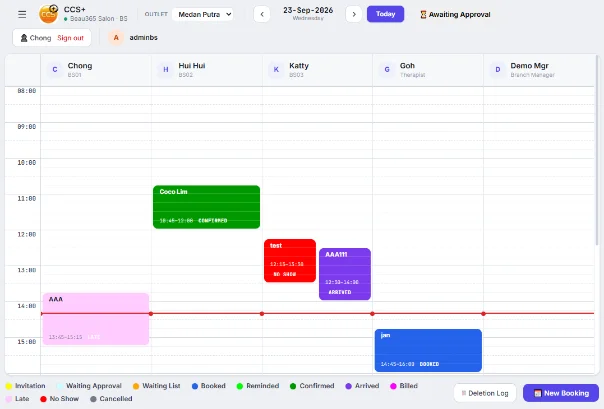Select Katty staff avatar K
The height and width of the screenshot is (409, 604).
click(x=276, y=70)
